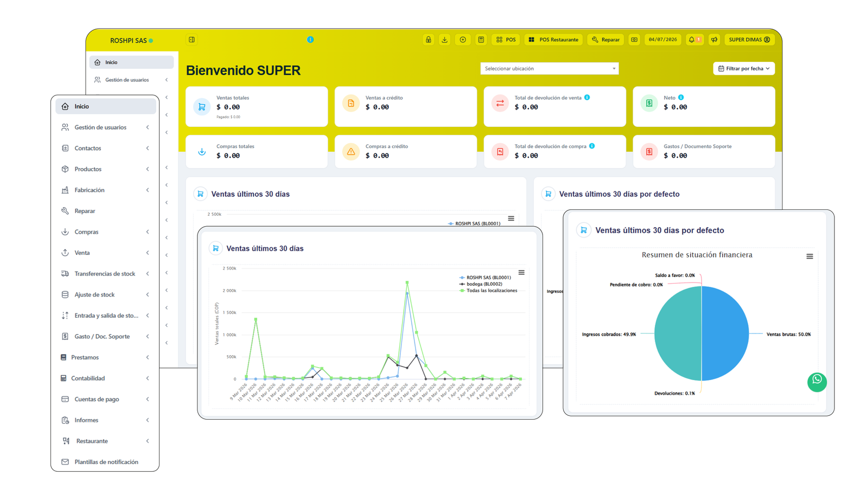Click info icon next to Neto
868x488 pixels.
pos(681,98)
